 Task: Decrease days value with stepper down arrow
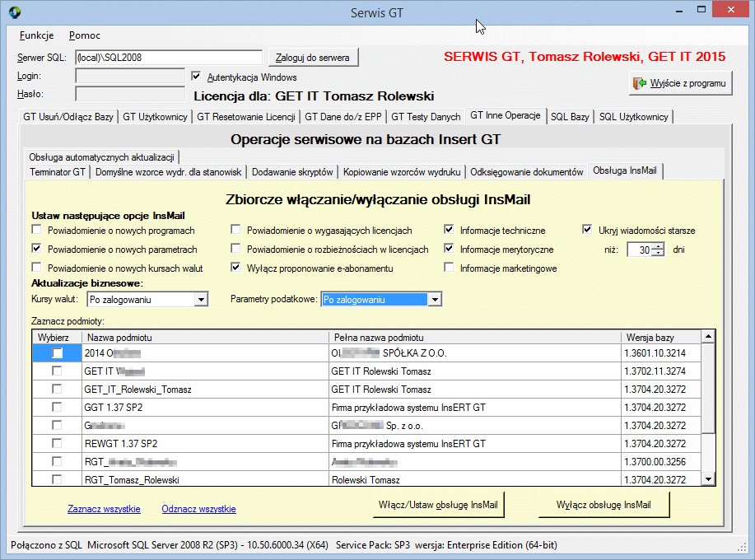click(659, 253)
